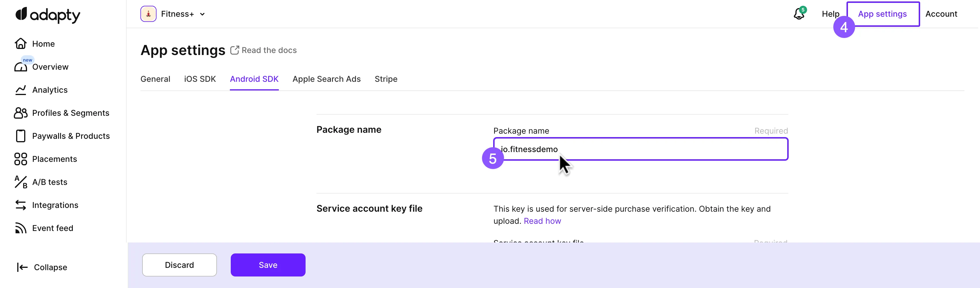
Task: Open the Overview section marked new
Action: 51,67
